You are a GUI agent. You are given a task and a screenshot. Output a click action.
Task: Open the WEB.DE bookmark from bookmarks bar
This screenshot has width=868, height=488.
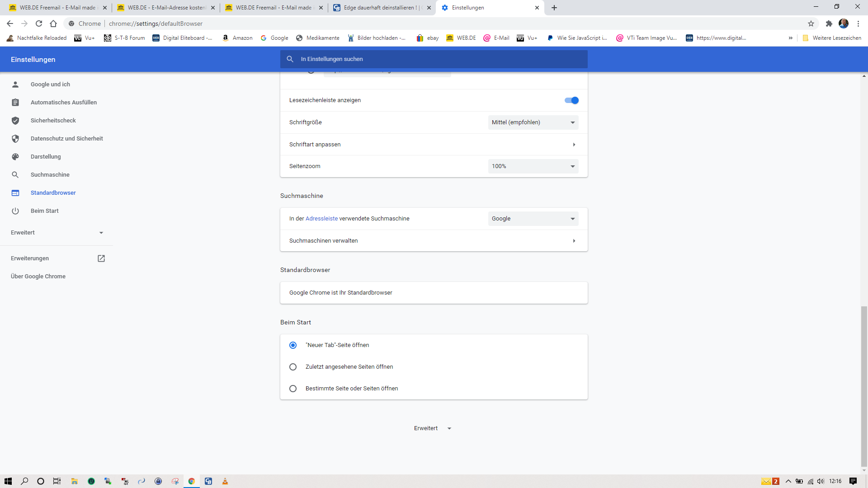461,38
